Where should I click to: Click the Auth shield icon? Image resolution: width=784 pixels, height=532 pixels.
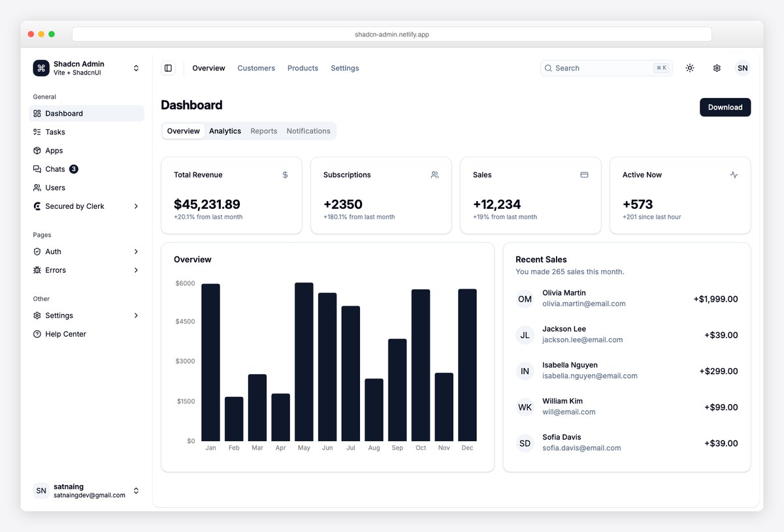(x=37, y=251)
